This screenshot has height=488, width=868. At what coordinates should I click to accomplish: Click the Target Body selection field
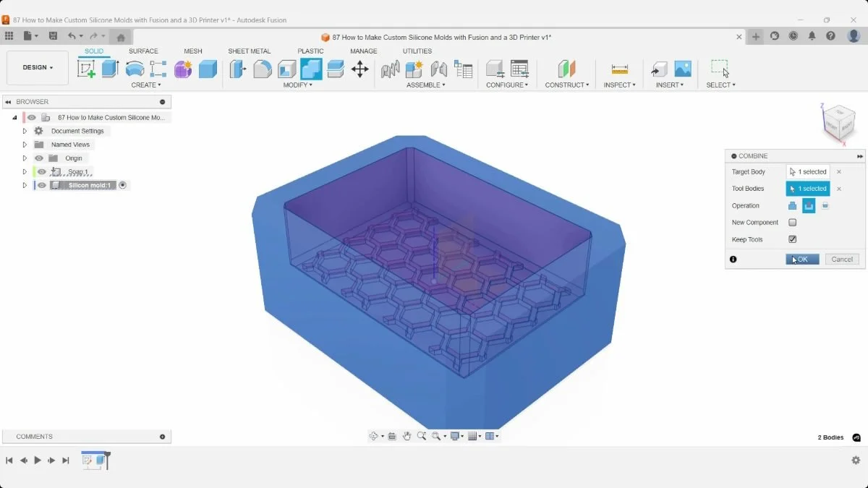pos(808,172)
